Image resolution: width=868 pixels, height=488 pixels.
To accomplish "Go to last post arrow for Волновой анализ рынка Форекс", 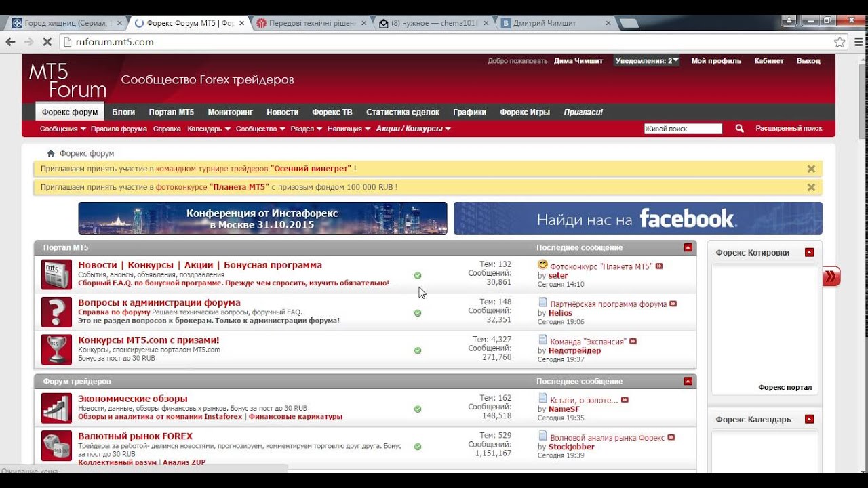I will coord(671,438).
